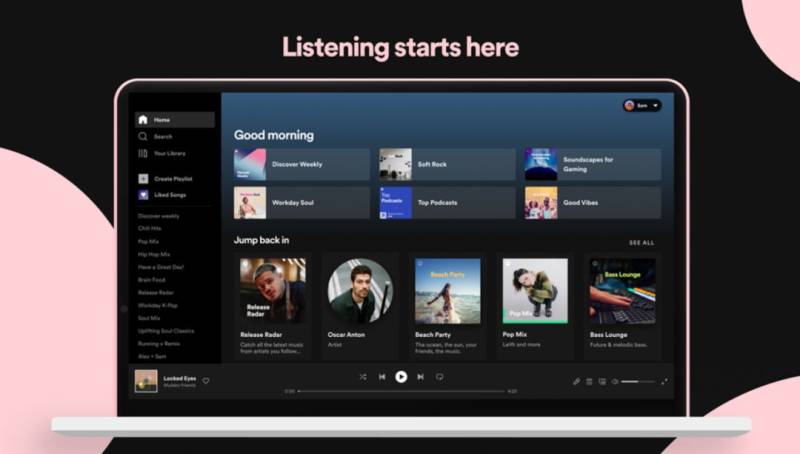Open Search from the sidebar
800x454 pixels.
[156, 136]
